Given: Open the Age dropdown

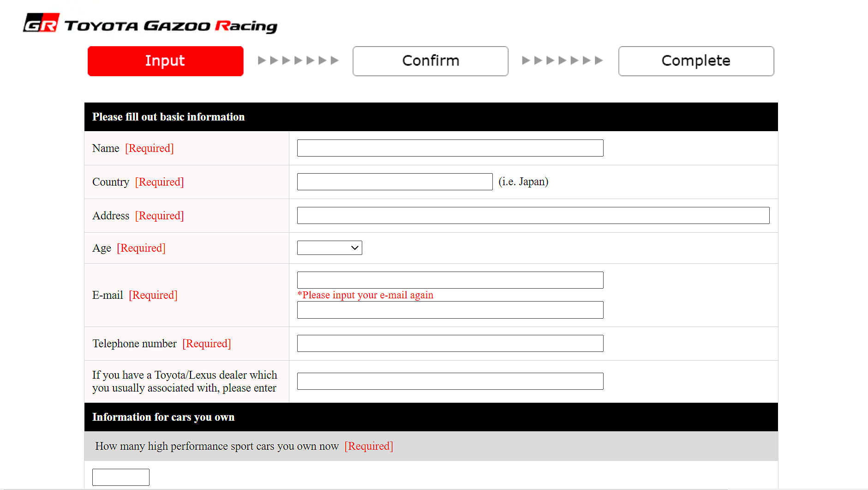Looking at the screenshot, I should (x=329, y=248).
